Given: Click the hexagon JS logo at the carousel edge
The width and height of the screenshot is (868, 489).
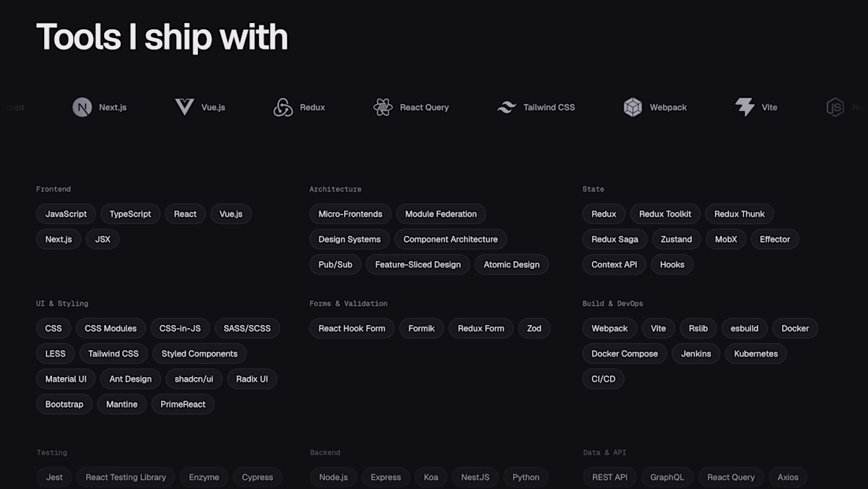Looking at the screenshot, I should pyautogui.click(x=835, y=107).
